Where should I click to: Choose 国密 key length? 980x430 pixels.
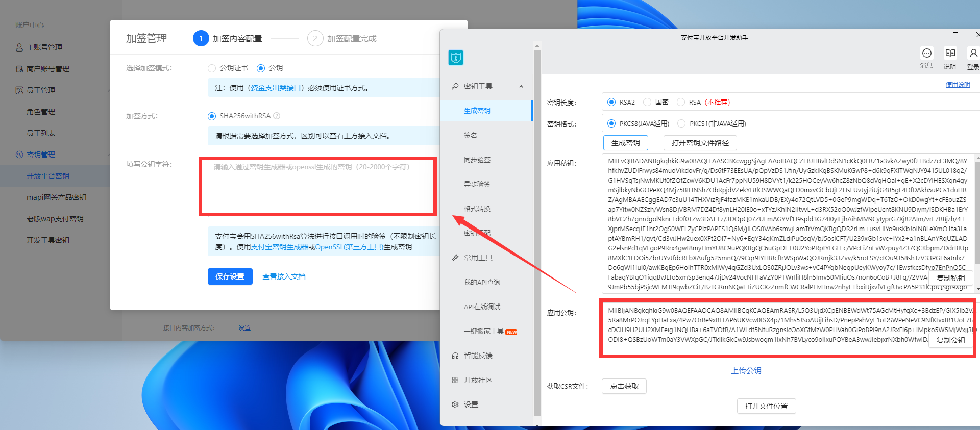pyautogui.click(x=647, y=102)
